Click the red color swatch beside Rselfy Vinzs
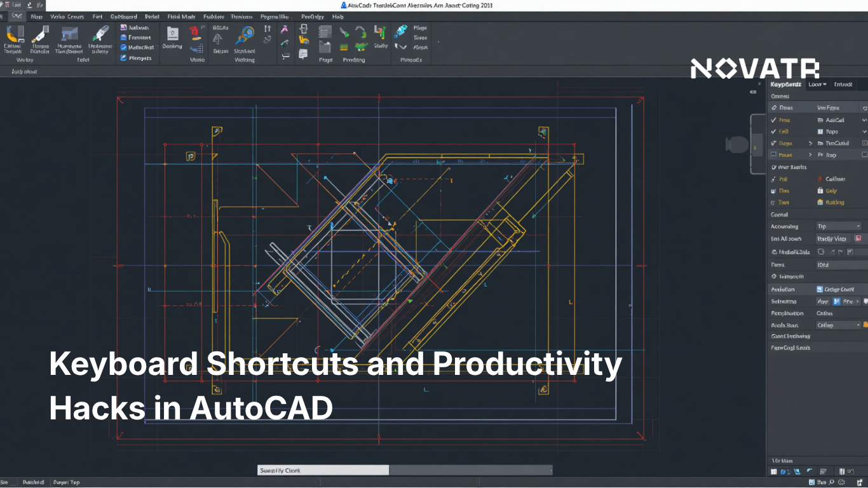Image resolution: width=868 pixels, height=488 pixels. point(858,238)
